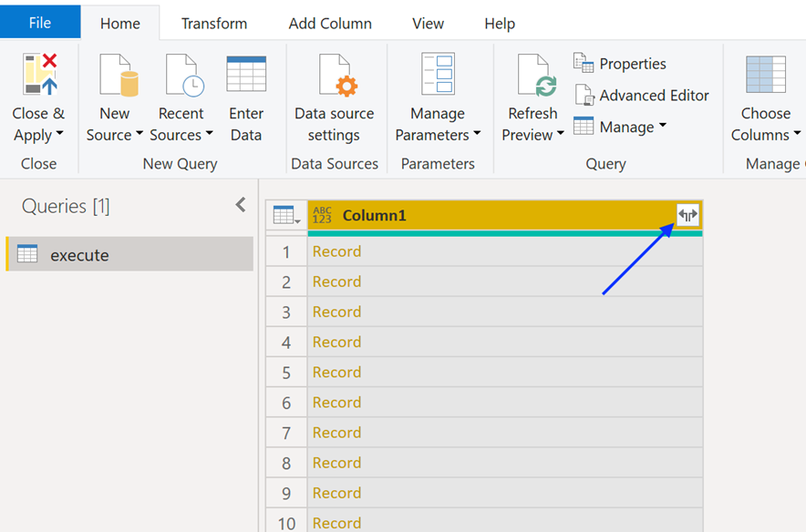Click the Close & Apply icon
This screenshot has height=532, width=806.
(38, 73)
